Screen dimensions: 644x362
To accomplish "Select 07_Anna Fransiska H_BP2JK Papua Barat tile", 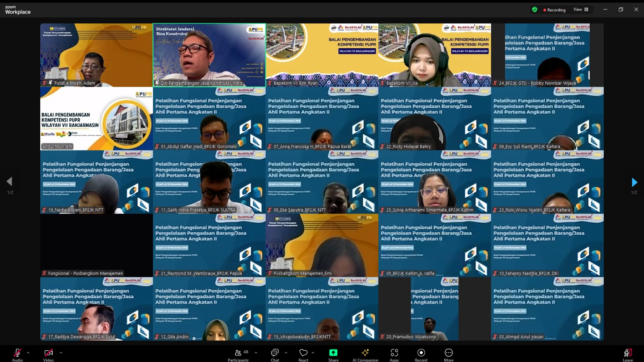I will point(322,118).
